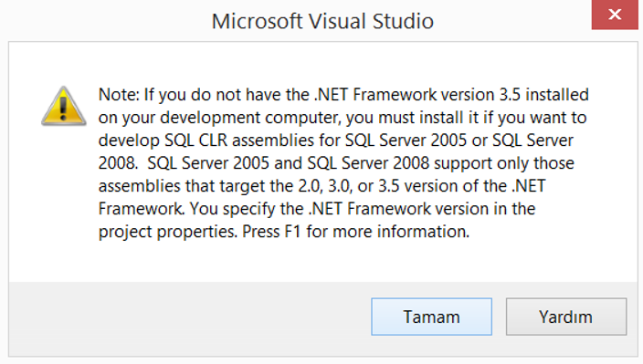Confirm the note with Tamam button
The width and height of the screenshot is (643, 364).
coord(431,317)
